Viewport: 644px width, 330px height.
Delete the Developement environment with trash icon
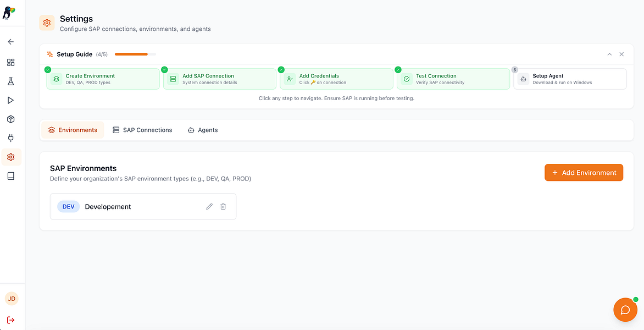(223, 207)
